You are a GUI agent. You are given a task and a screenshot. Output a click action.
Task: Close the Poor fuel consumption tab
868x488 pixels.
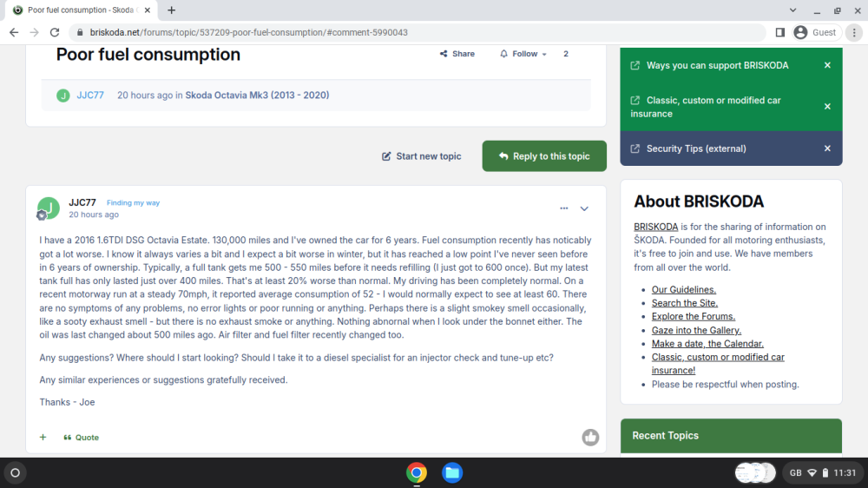click(148, 10)
